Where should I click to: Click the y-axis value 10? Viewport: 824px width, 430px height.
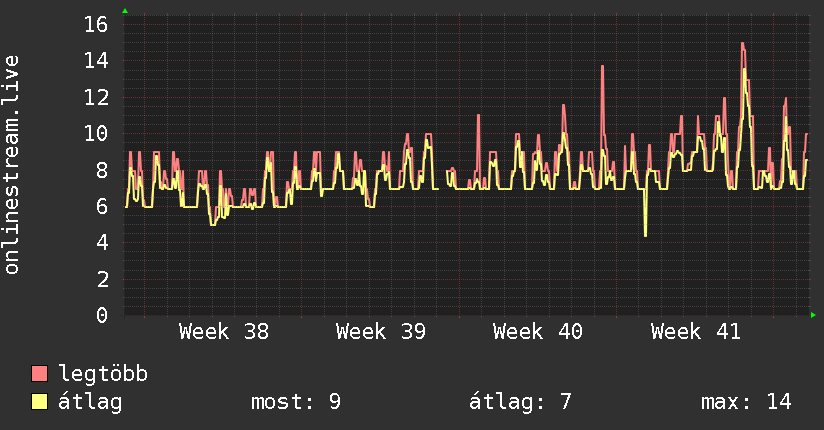tap(96, 134)
